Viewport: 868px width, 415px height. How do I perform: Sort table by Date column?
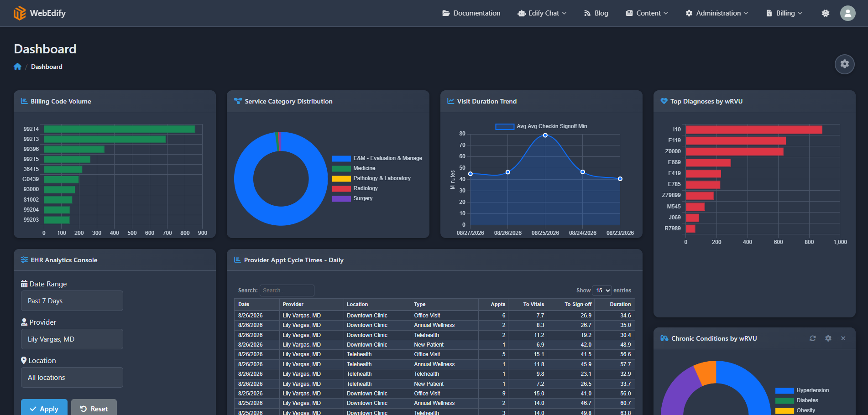pyautogui.click(x=257, y=304)
